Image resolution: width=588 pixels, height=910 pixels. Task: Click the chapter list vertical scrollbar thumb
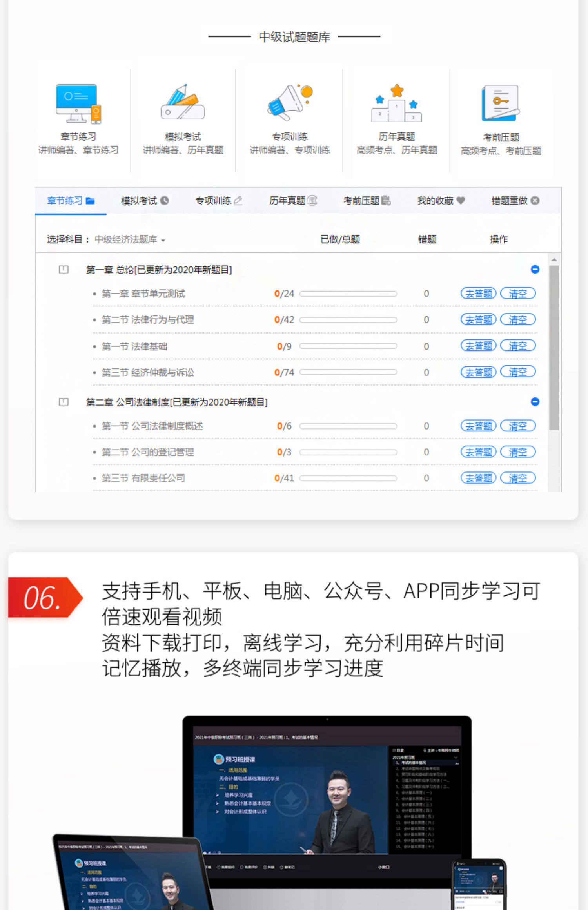(x=554, y=348)
